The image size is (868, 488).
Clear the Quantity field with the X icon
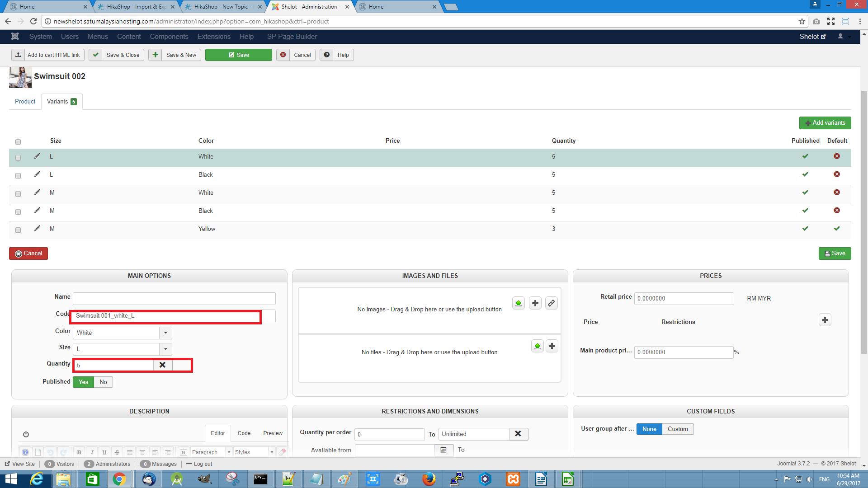[162, 365]
